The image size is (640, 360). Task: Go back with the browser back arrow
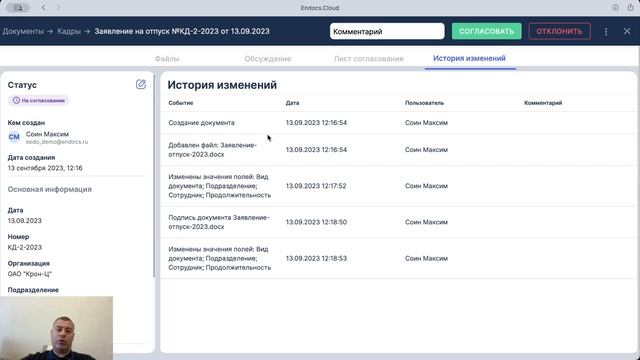[43, 7]
